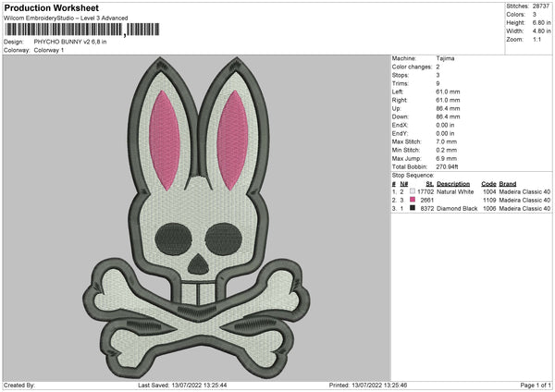Click thread code '1109'
Image resolution: width=555 pixels, height=392 pixels.
point(489,201)
